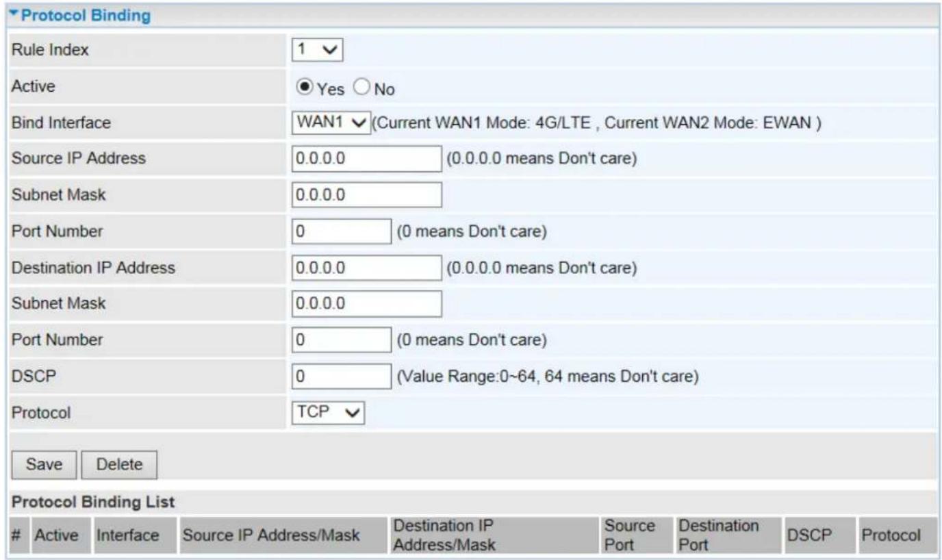Click the Protocol Binding section title

tap(86, 15)
